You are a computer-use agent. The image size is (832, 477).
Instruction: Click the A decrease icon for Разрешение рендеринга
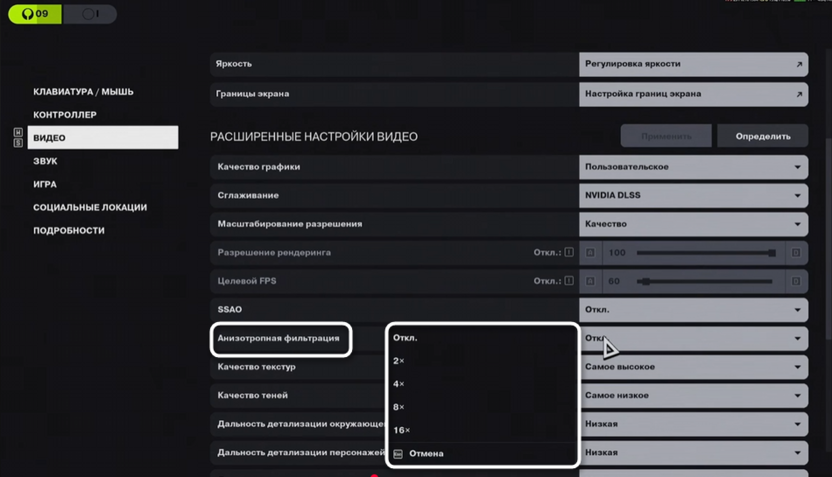tap(590, 253)
